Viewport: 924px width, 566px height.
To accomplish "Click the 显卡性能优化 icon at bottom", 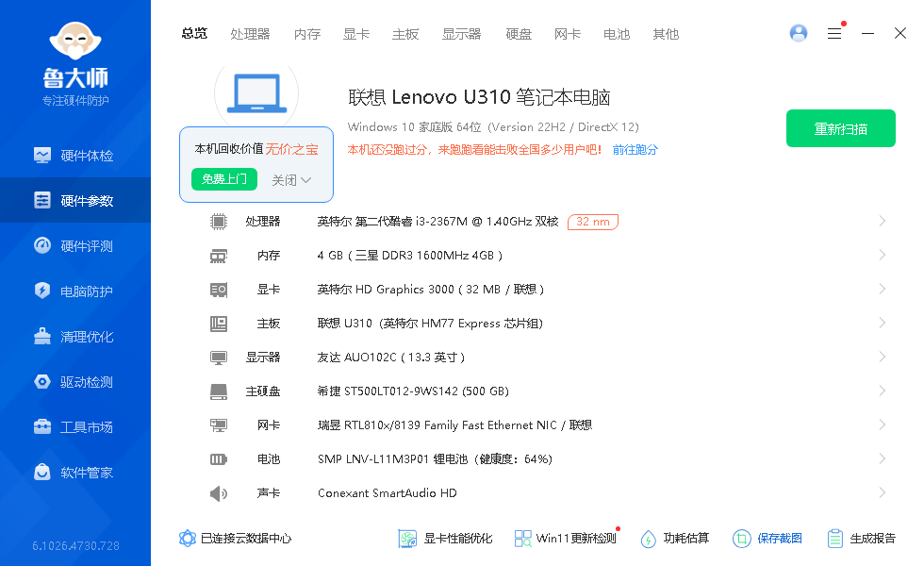I will [407, 539].
